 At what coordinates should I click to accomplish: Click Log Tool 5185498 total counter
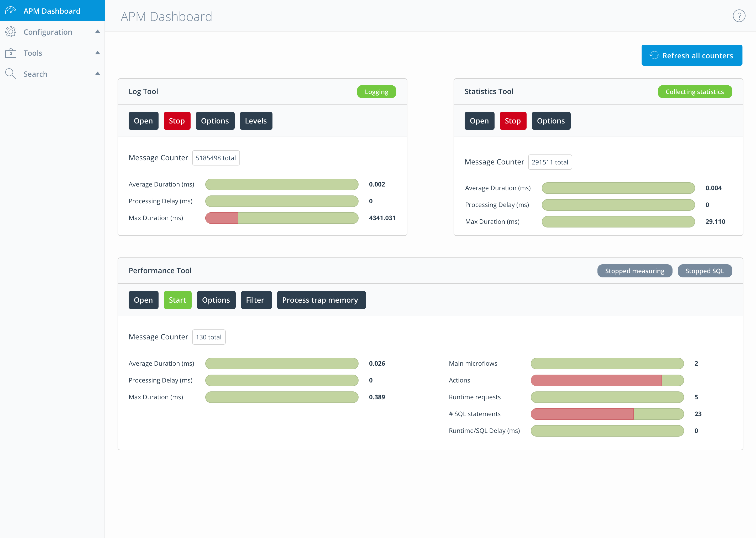216,158
